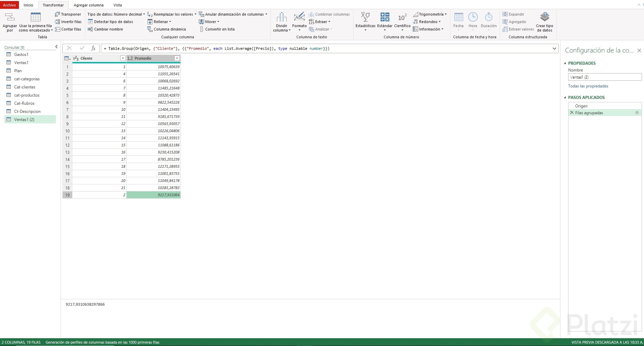Open the Científico number tool
644x346 pixels.
click(x=402, y=22)
